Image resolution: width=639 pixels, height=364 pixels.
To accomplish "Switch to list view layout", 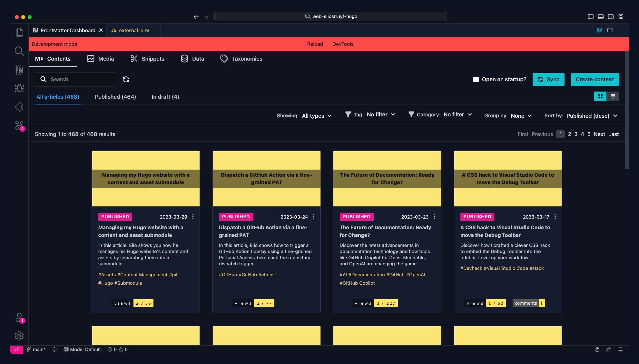I will click(x=613, y=96).
